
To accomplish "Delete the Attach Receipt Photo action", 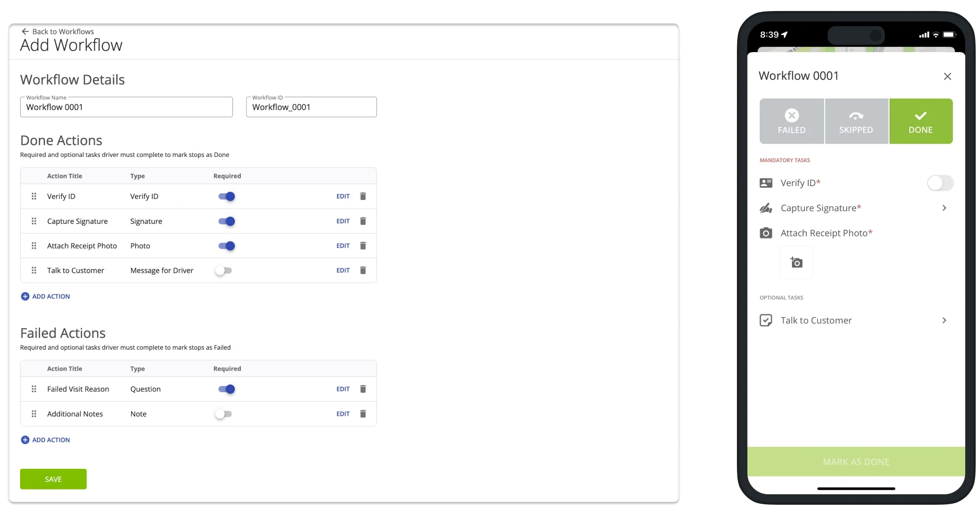I will (x=363, y=245).
